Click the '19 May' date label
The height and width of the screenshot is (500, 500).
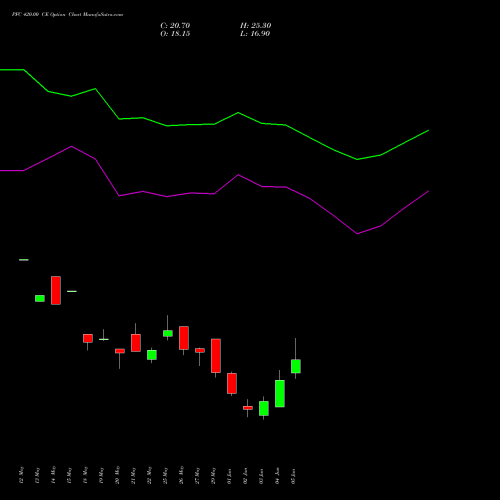click(102, 476)
